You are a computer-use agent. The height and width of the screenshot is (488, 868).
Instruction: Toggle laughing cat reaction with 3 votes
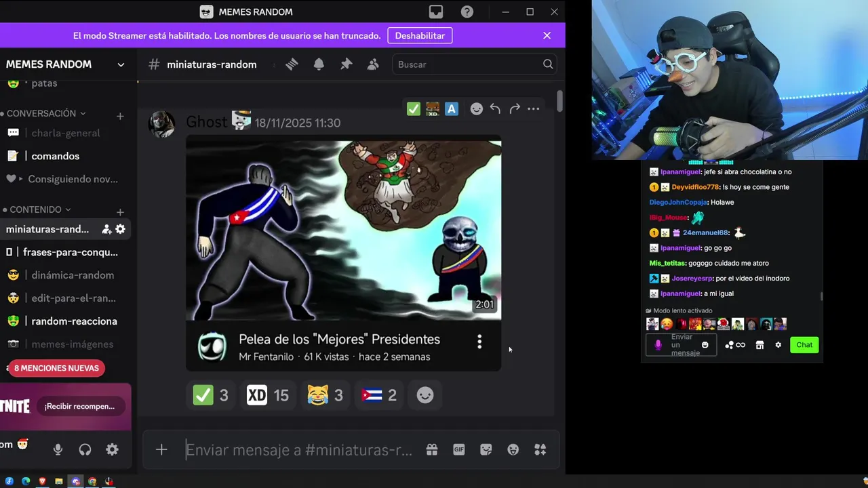pyautogui.click(x=325, y=395)
